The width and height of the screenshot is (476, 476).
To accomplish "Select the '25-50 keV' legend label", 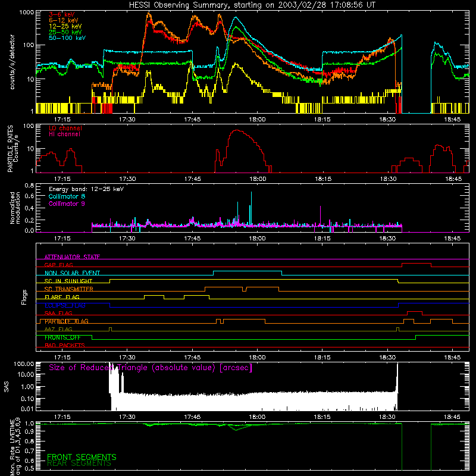I will 65,32.
